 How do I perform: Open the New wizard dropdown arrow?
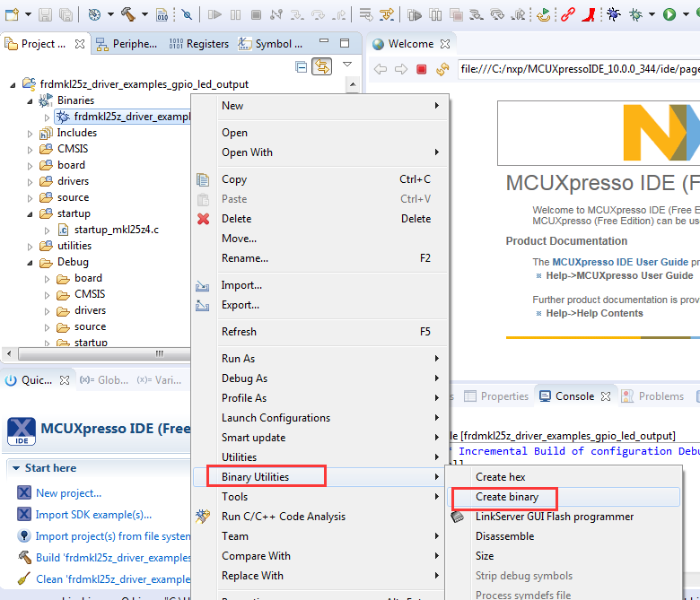coord(28,14)
